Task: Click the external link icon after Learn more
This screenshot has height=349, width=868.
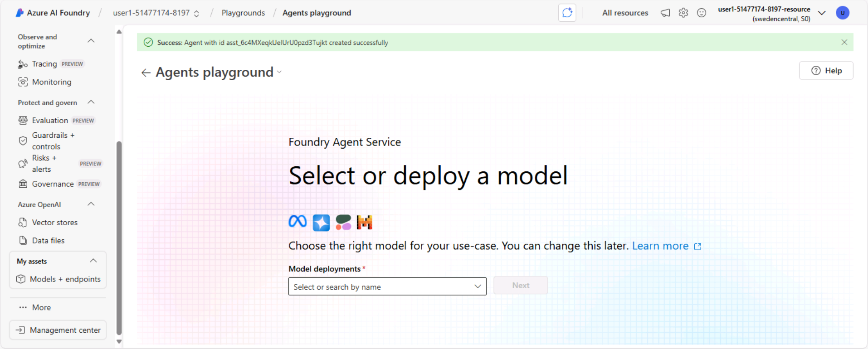Action: tap(697, 247)
